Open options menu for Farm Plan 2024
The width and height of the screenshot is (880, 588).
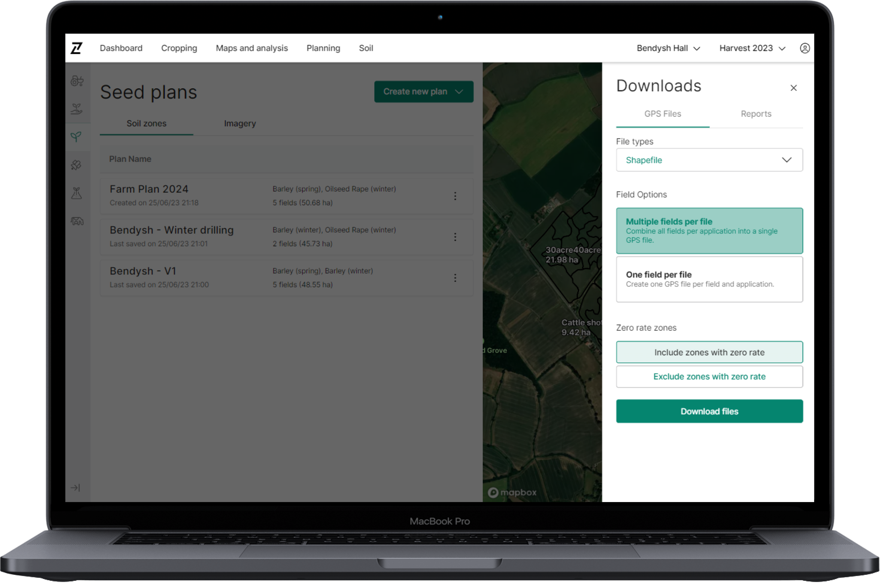(455, 196)
